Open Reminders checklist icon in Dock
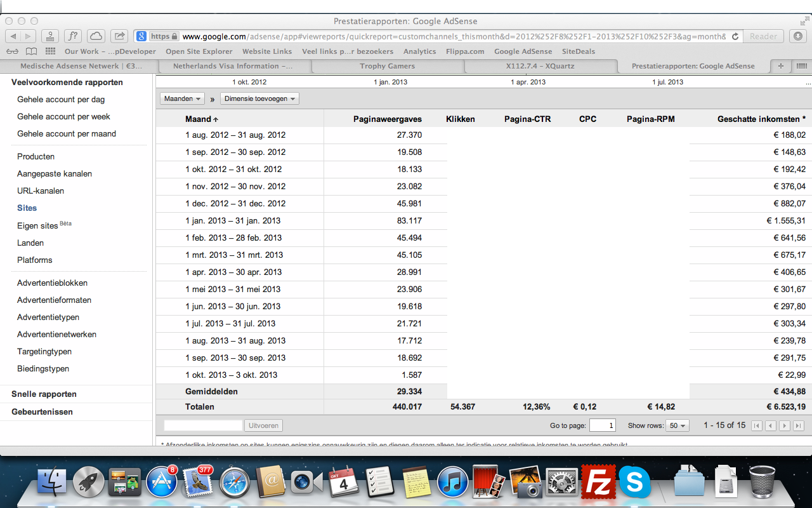 (x=381, y=483)
